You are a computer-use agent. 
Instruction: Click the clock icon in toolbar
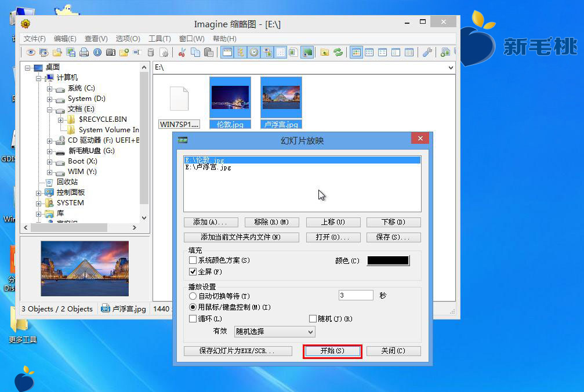[x=253, y=53]
